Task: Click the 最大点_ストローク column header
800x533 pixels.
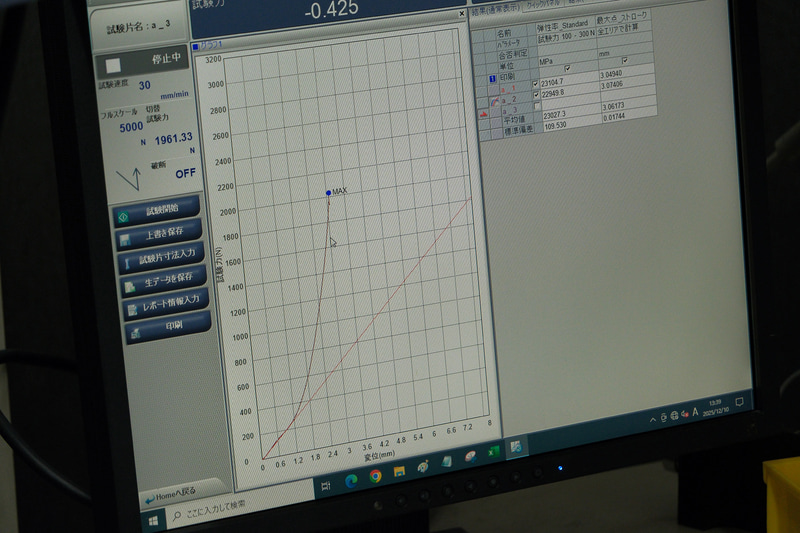Action: [622, 17]
